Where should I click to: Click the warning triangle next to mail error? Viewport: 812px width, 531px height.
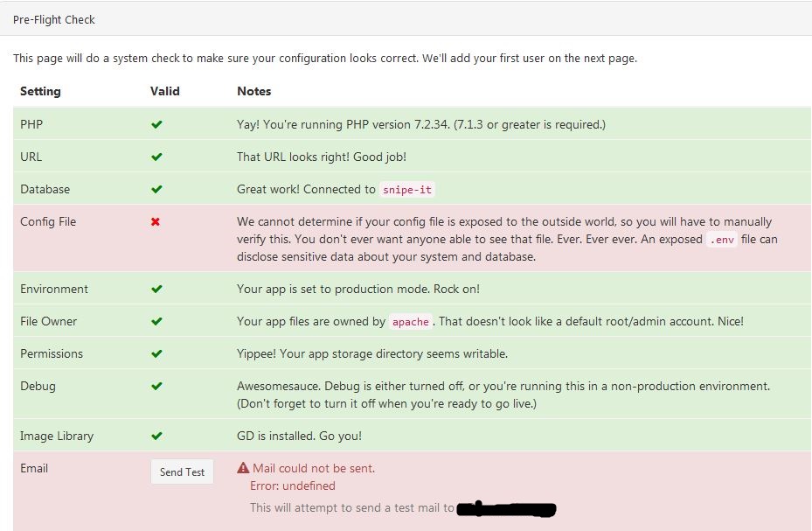tap(241, 468)
